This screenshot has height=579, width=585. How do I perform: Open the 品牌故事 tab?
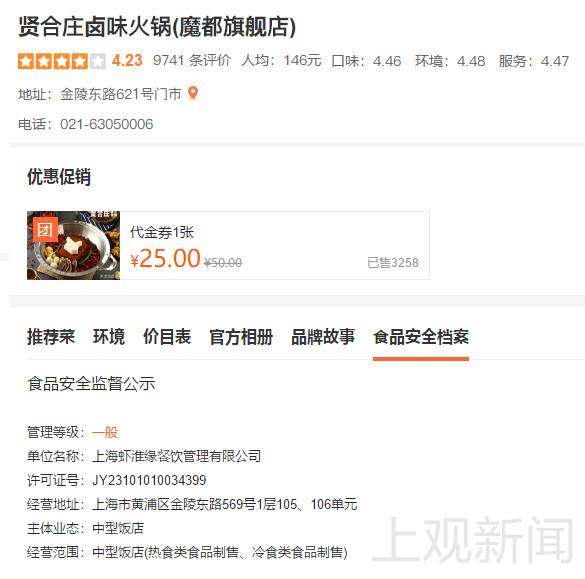click(x=323, y=337)
